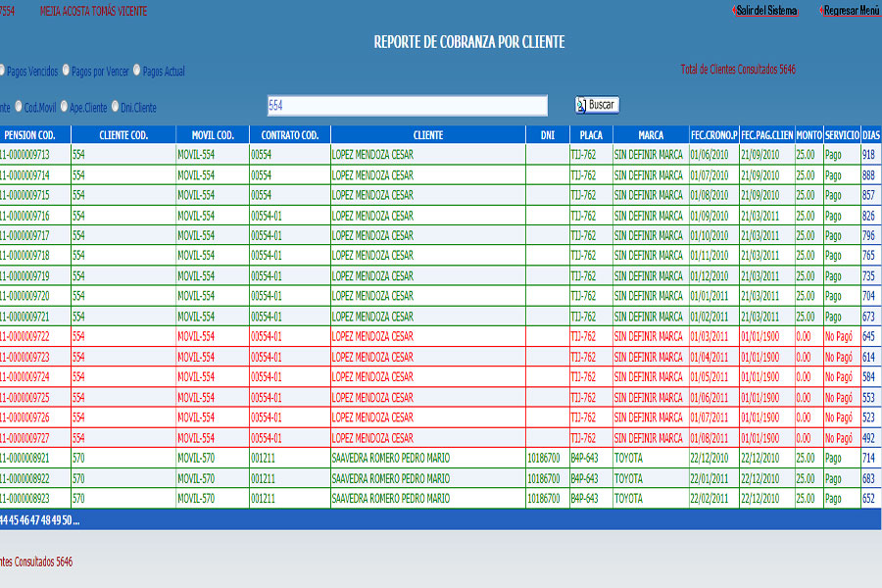Click the search field containing 554
The width and height of the screenshot is (882, 588).
coord(407,106)
